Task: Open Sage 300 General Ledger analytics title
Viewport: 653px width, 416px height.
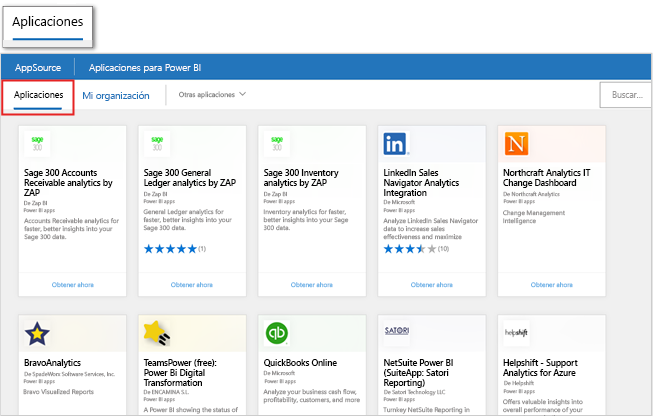Action: (x=189, y=177)
